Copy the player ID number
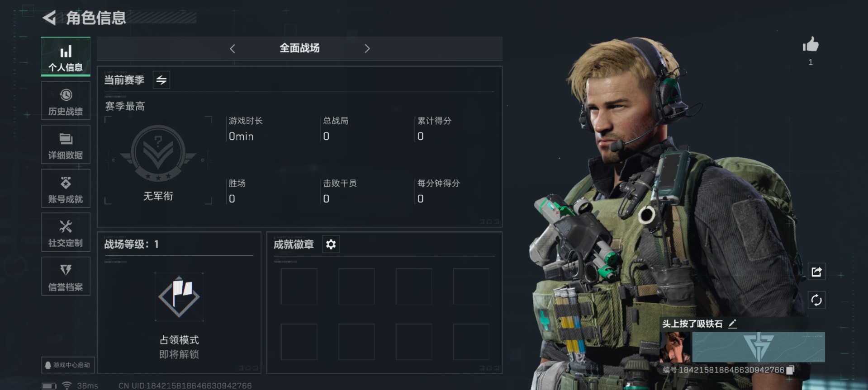 (x=790, y=370)
